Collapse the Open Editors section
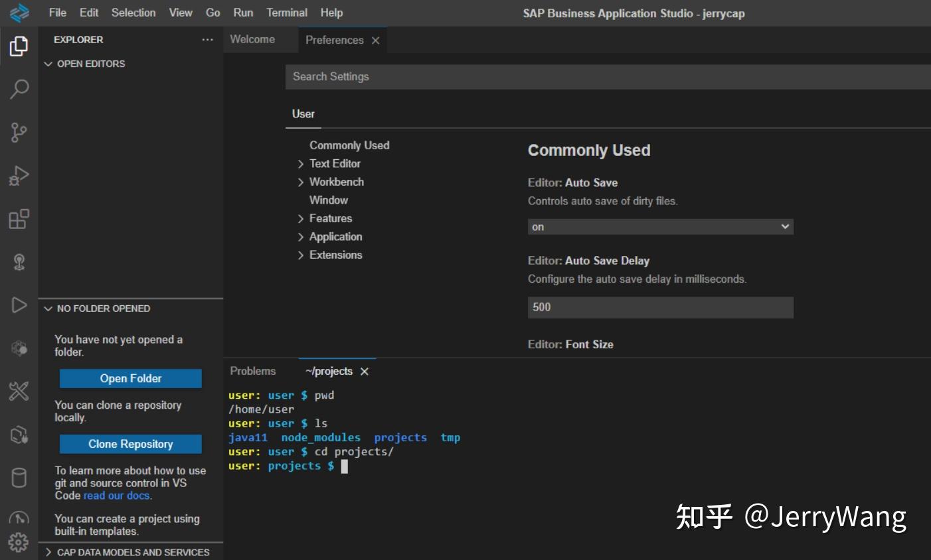This screenshot has width=931, height=560. click(x=48, y=64)
